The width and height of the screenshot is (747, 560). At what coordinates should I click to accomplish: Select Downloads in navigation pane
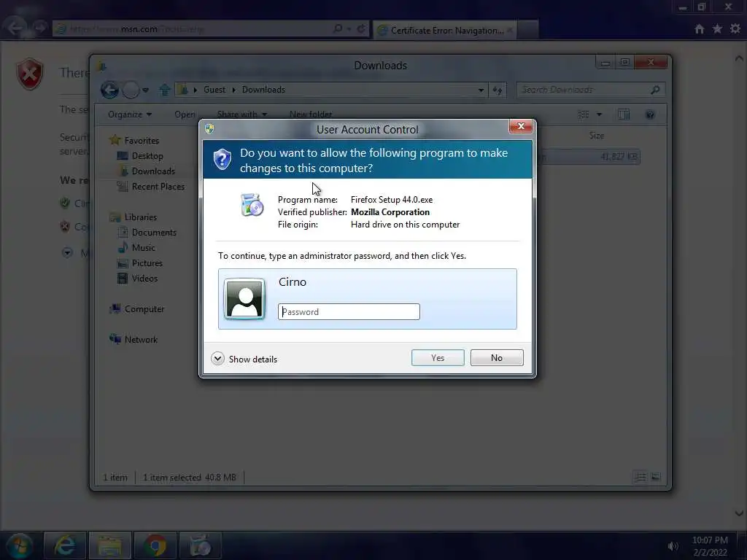(153, 171)
